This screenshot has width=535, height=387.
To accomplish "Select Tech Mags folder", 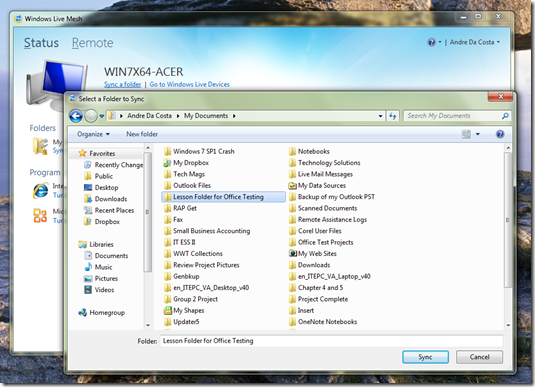I will pyautogui.click(x=185, y=174).
